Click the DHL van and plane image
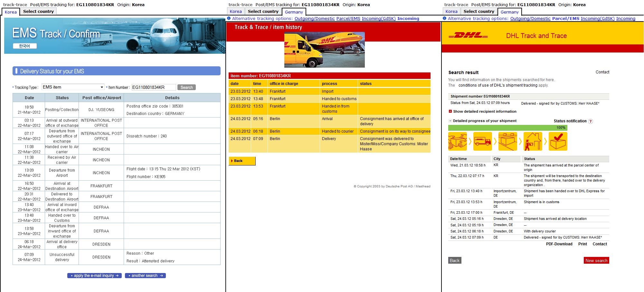The image size is (644, 292). [324, 50]
